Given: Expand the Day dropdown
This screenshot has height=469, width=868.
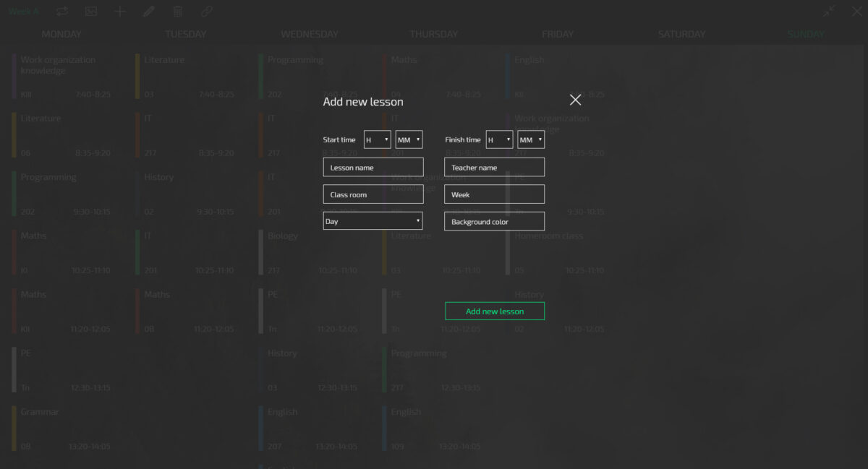Looking at the screenshot, I should [x=373, y=221].
